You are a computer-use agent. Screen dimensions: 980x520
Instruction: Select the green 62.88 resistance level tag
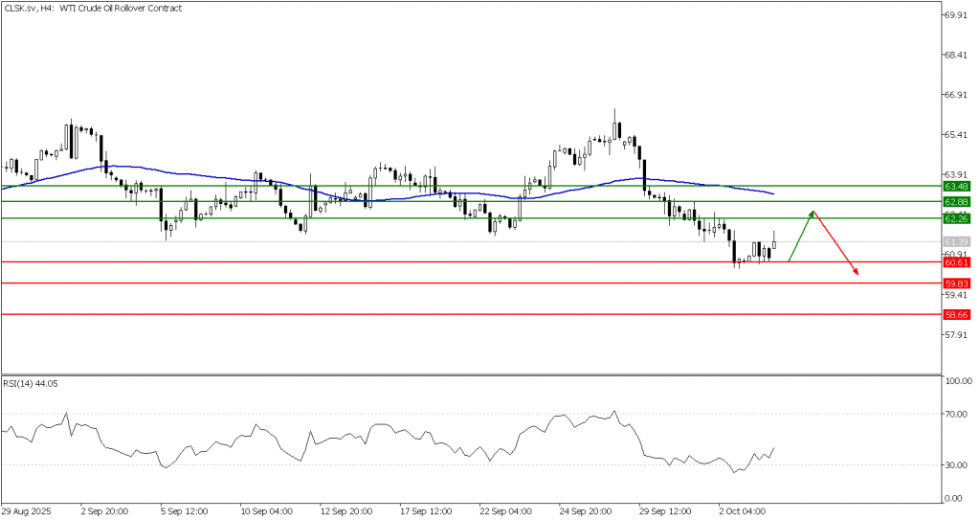coord(956,202)
